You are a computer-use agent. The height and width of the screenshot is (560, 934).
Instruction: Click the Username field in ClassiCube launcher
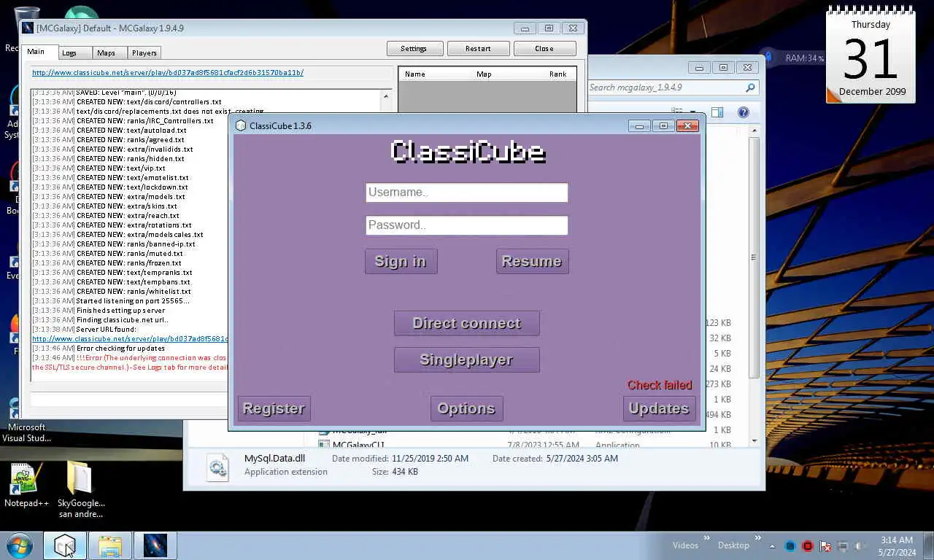[466, 192]
